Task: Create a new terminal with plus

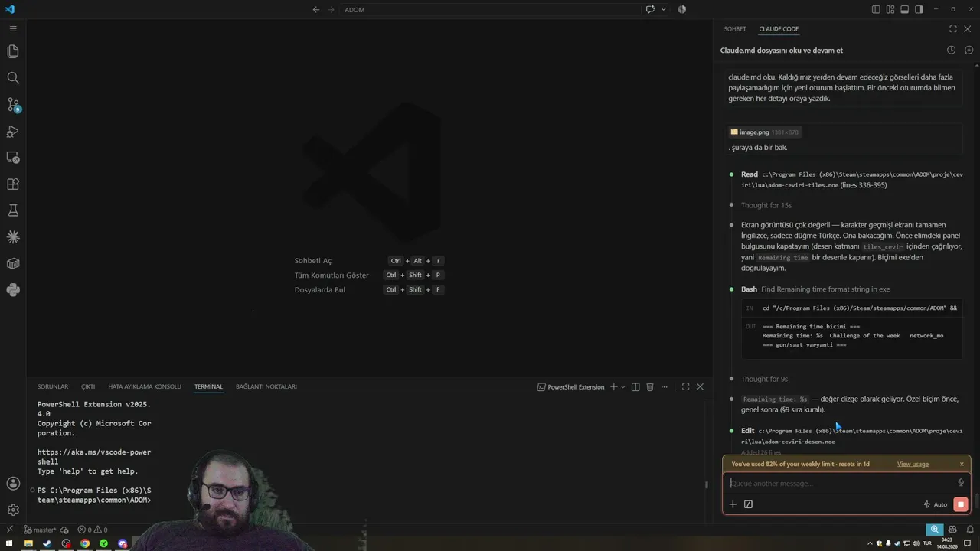Action: [613, 387]
